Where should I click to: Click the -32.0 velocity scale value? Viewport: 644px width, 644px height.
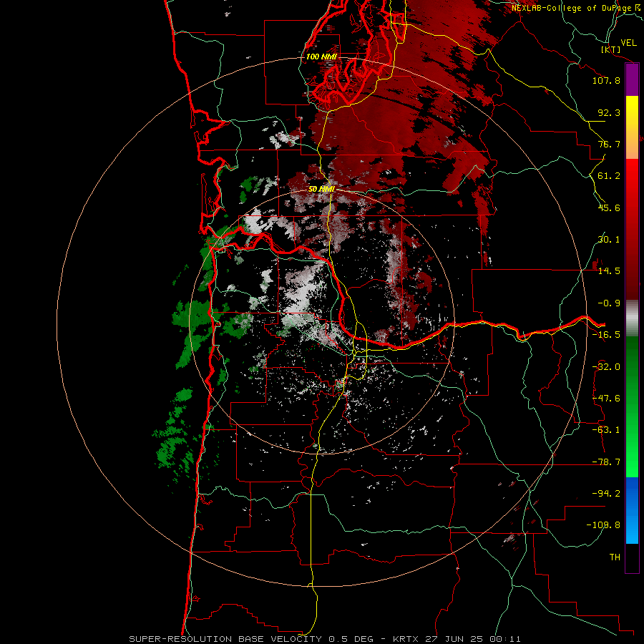click(x=606, y=367)
